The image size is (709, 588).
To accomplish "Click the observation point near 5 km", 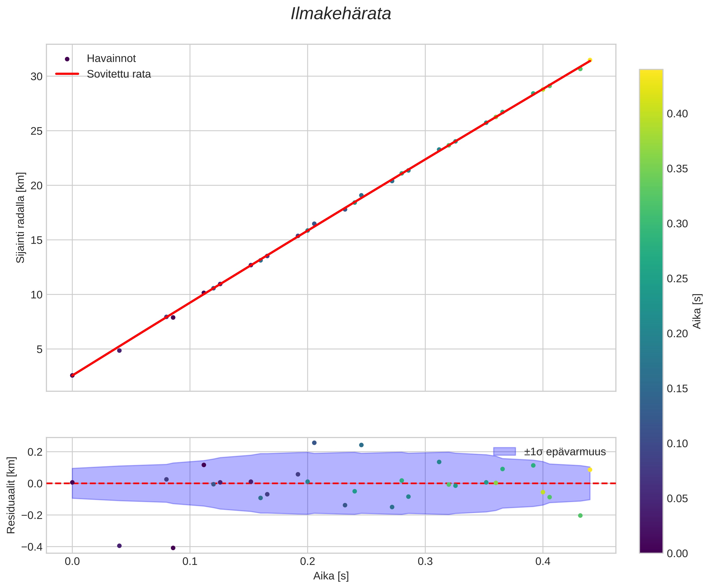I will point(119,351).
